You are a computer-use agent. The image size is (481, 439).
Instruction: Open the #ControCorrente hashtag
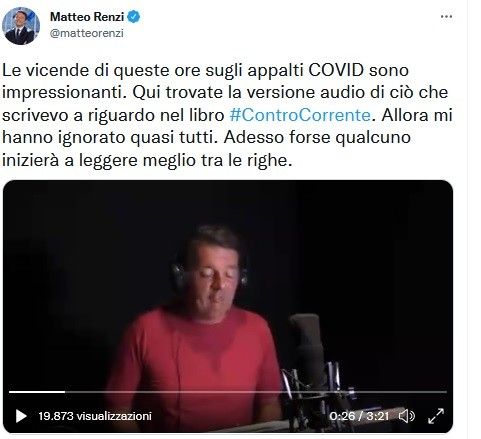click(x=300, y=115)
